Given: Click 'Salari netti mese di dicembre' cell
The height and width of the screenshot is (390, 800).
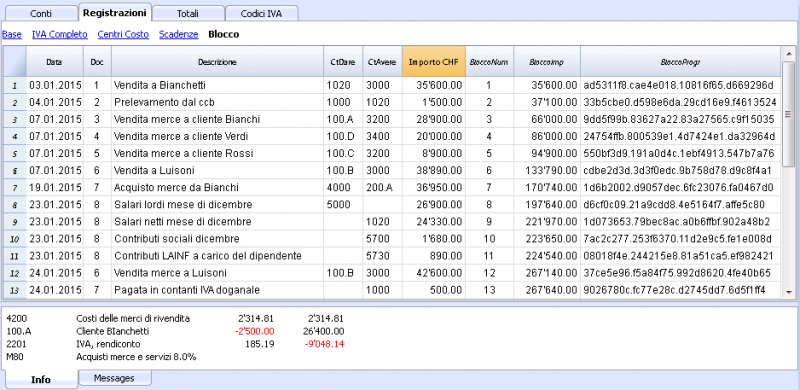Looking at the screenshot, I should (217, 222).
